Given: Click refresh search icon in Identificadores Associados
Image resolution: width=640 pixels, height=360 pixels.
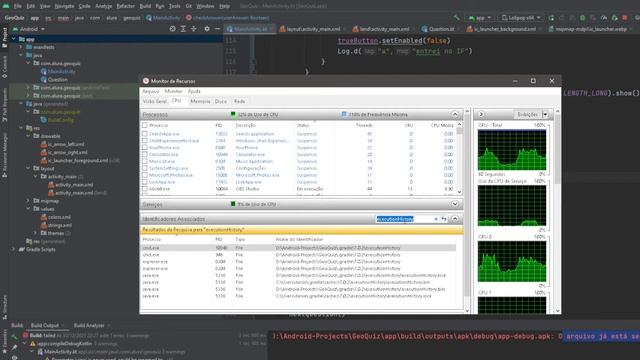Looking at the screenshot, I should click(444, 219).
